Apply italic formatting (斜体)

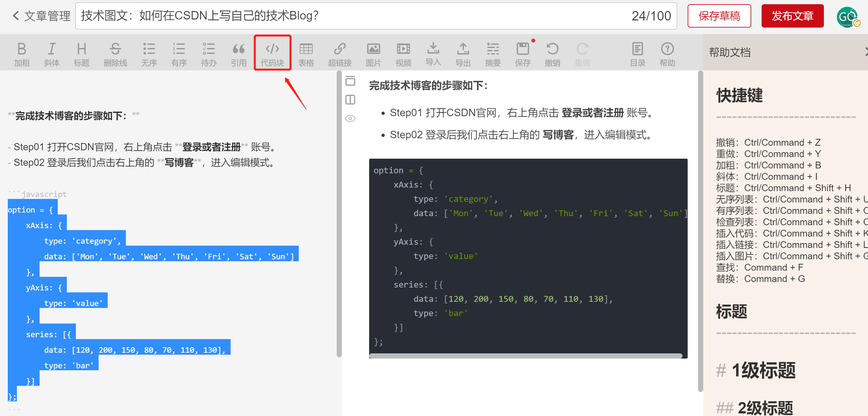click(x=52, y=54)
